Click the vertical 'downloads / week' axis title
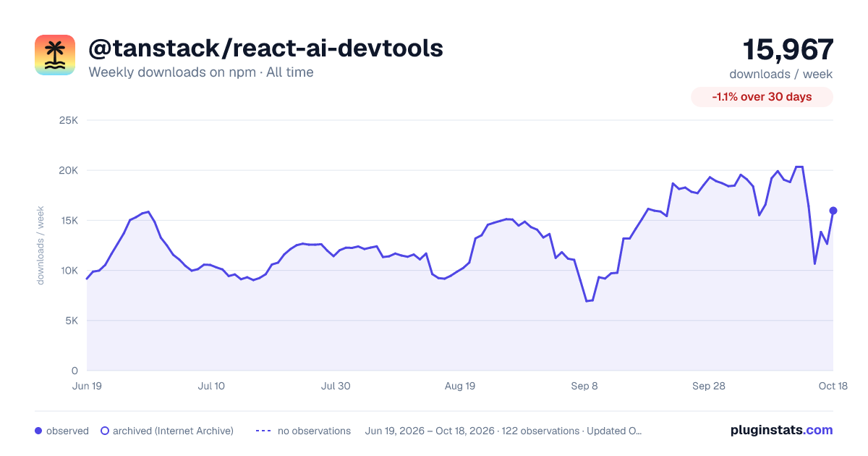Image resolution: width=868 pixels, height=456 pixels. (x=41, y=245)
